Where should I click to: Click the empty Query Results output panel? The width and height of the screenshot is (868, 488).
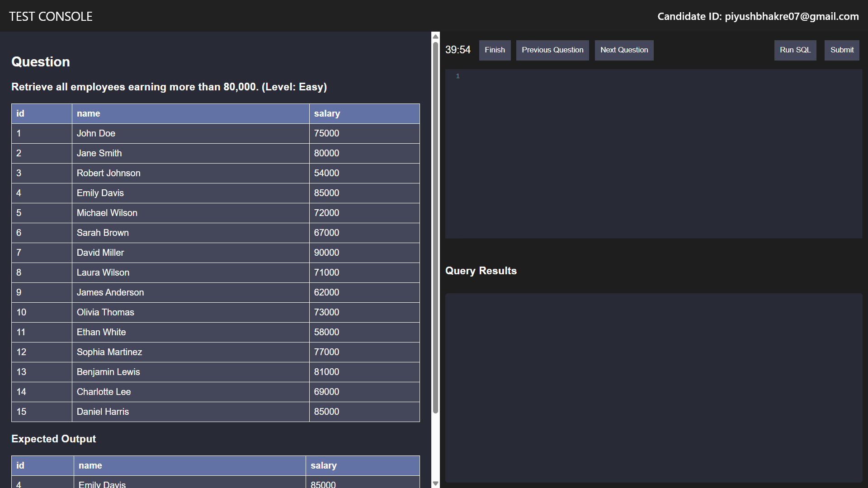point(654,388)
